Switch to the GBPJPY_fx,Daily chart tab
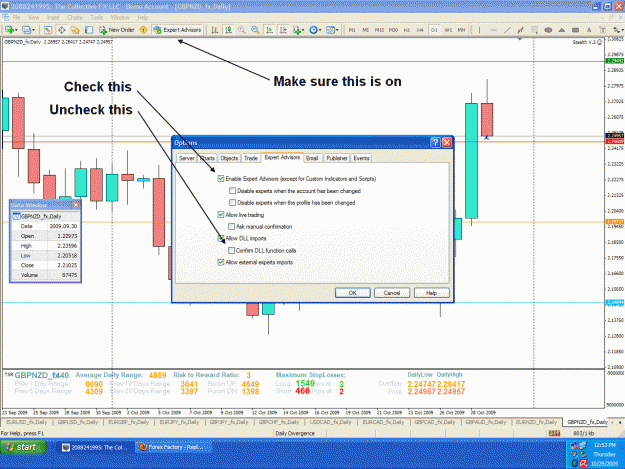Image resolution: width=625 pixels, height=469 pixels. [x=229, y=422]
